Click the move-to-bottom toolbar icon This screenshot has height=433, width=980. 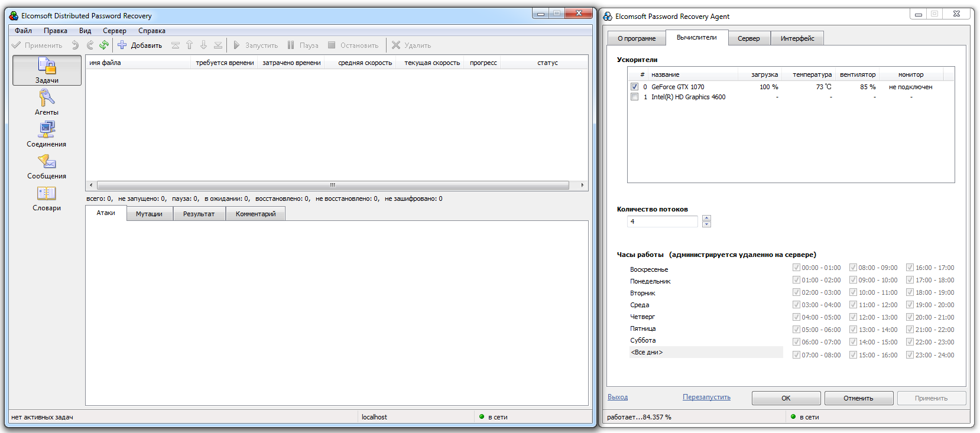point(218,45)
